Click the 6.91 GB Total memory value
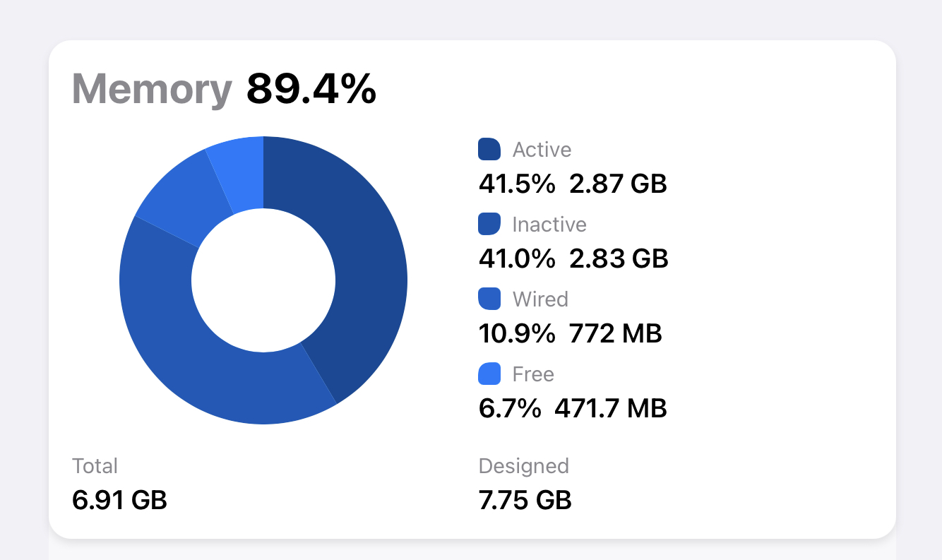The image size is (942, 560). [119, 500]
